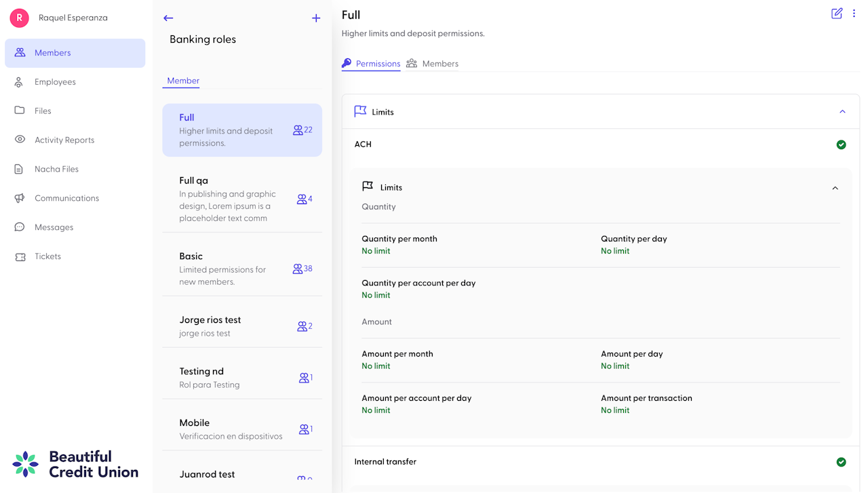Viewport: 868px width, 493px height.
Task: Collapse the ACH inner Limits panel
Action: (835, 188)
